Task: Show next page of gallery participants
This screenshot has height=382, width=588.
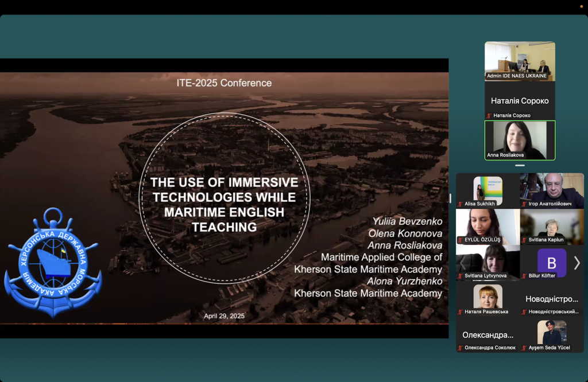Action: pos(577,263)
